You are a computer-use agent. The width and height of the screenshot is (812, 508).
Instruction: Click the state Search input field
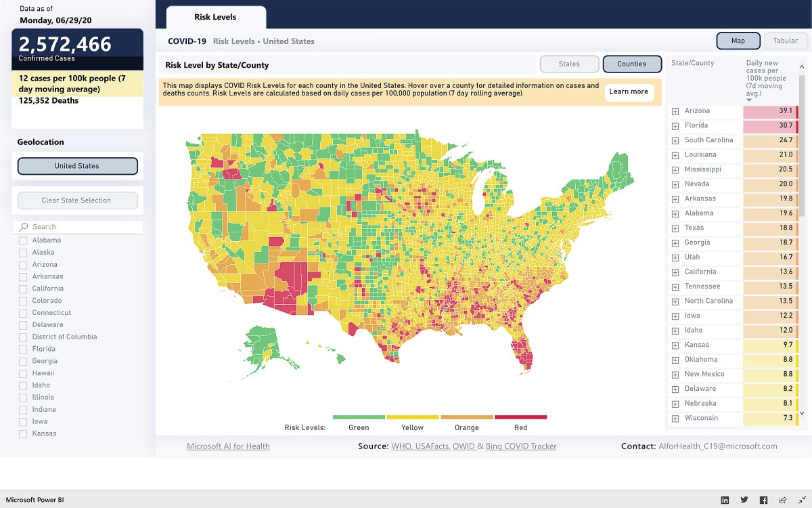pyautogui.click(x=85, y=227)
